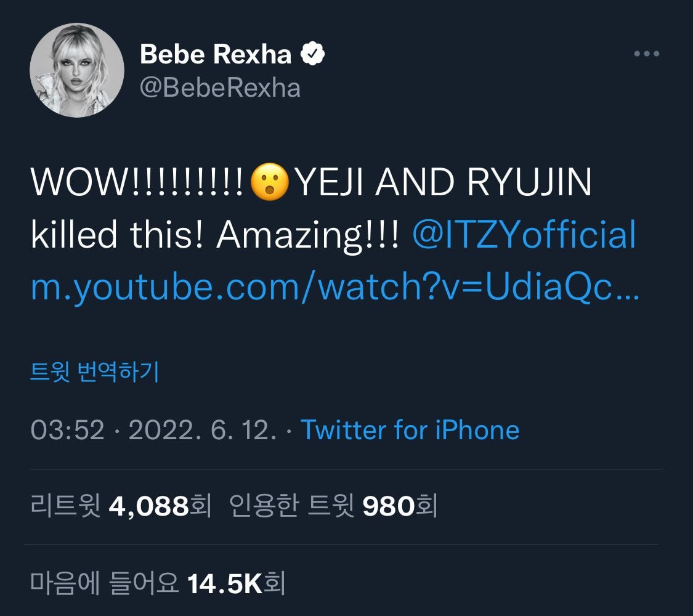Translate the tweet via 트윗 번역하기
This screenshot has width=693, height=616.
click(x=94, y=372)
